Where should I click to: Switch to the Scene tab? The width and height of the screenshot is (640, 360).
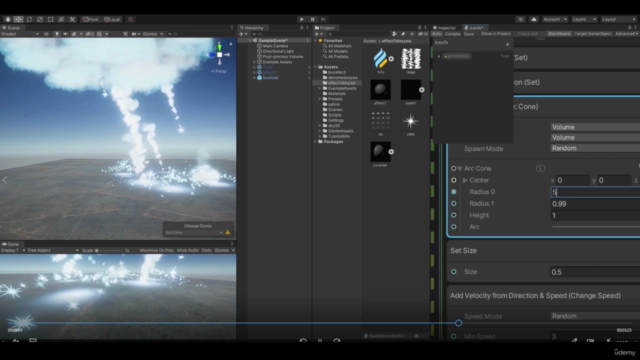pos(11,28)
